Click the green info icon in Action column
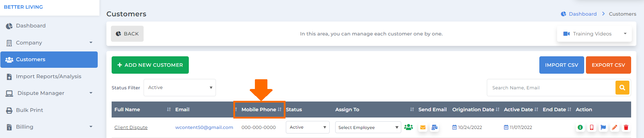644x138 pixels. point(580,128)
